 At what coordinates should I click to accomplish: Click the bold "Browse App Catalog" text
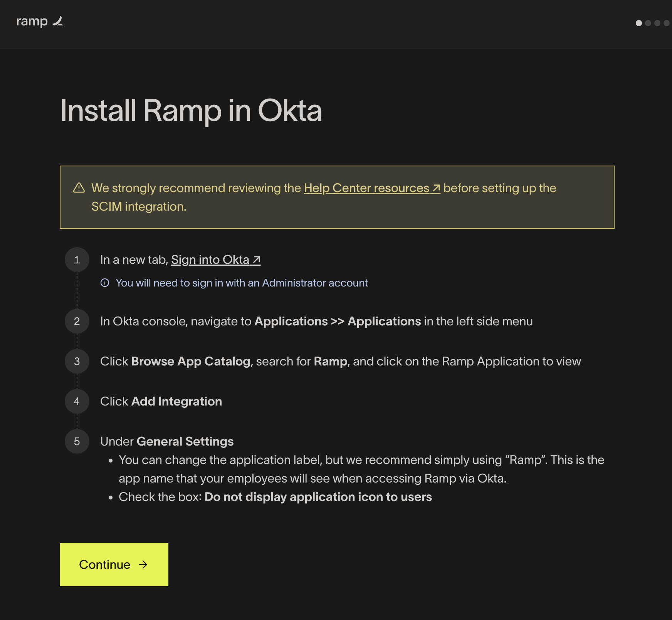191,361
